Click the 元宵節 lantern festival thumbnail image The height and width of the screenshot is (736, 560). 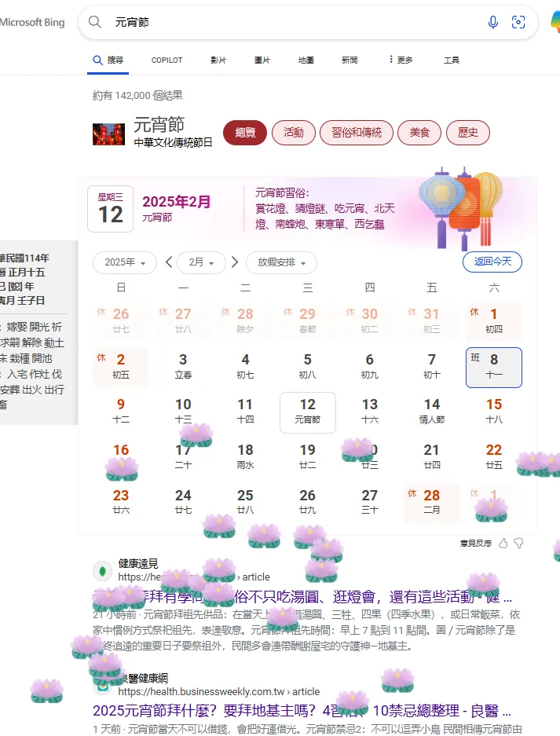click(109, 134)
